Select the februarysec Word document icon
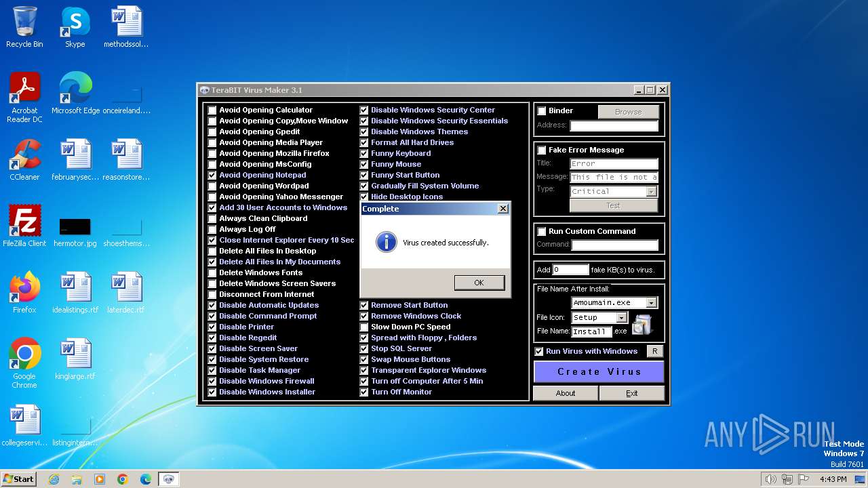This screenshot has width=868, height=488. point(75,160)
